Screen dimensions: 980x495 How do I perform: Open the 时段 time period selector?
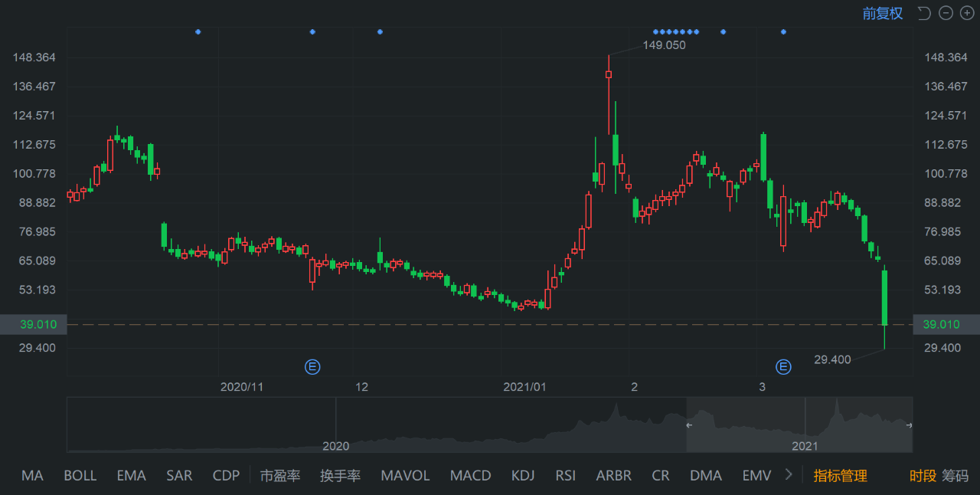pyautogui.click(x=923, y=475)
